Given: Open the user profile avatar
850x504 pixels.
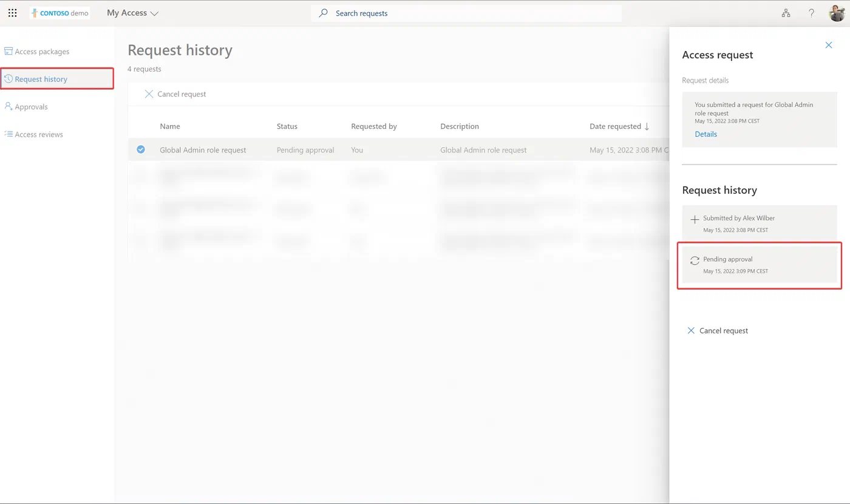Looking at the screenshot, I should tap(837, 13).
